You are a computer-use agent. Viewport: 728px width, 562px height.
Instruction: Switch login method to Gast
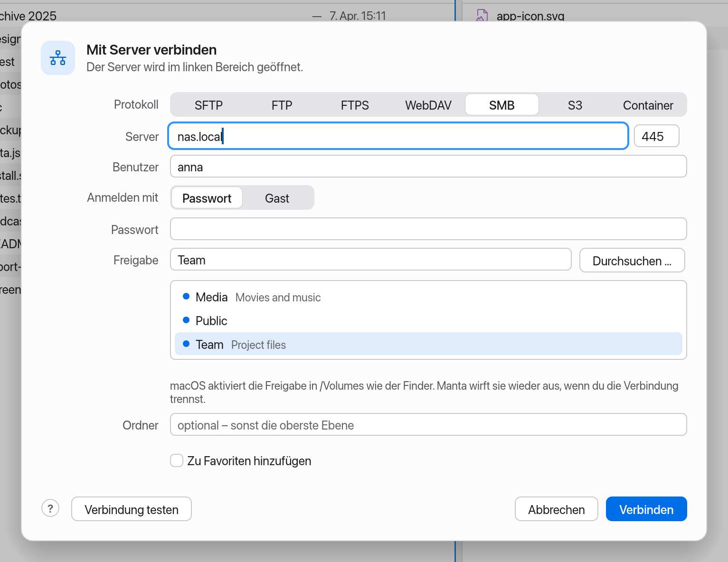point(277,198)
